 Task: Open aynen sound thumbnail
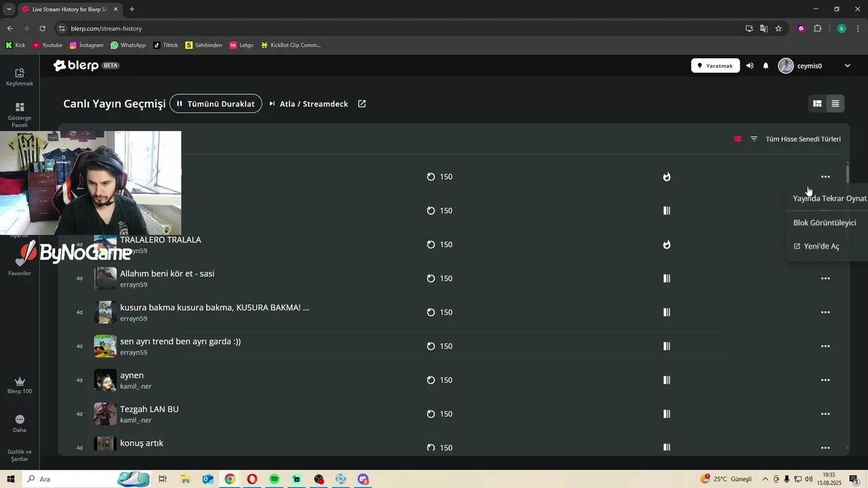point(105,380)
